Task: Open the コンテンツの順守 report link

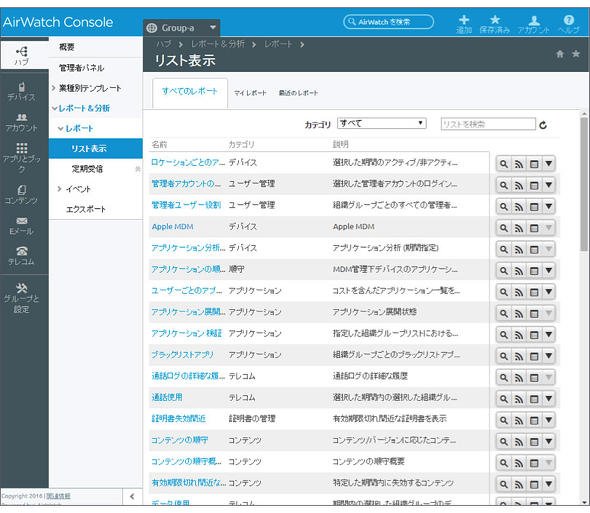Action: point(179,440)
